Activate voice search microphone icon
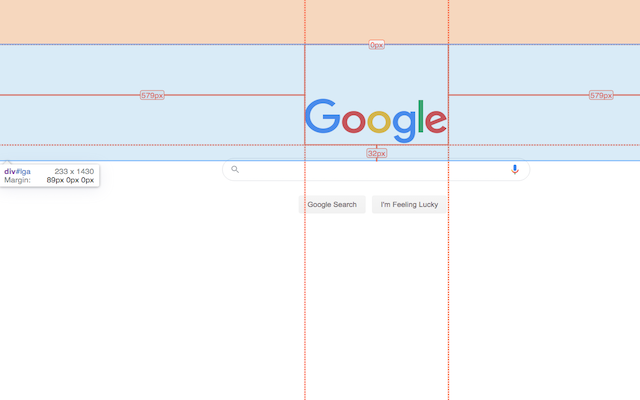This screenshot has width=640, height=400. pyautogui.click(x=515, y=169)
